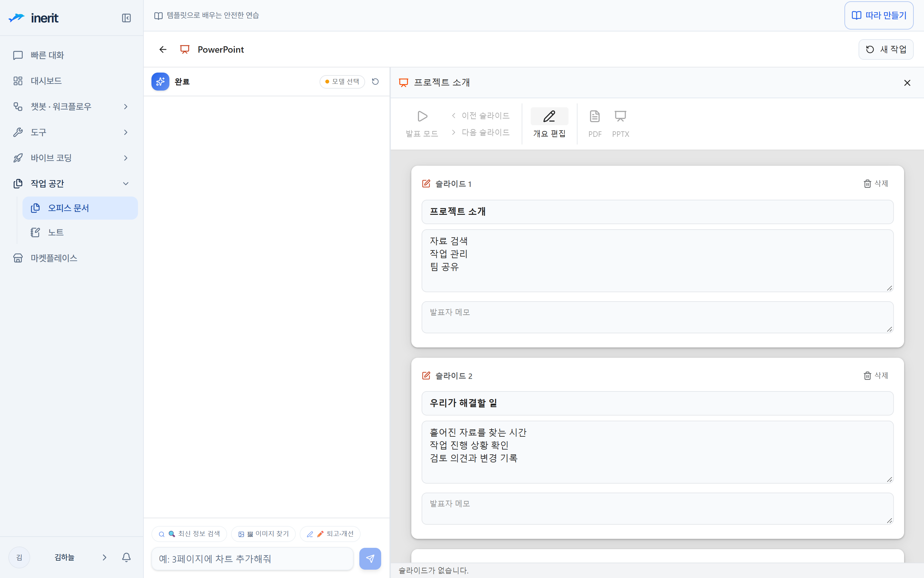Send message with paper plane icon
The height and width of the screenshot is (578, 924).
(x=370, y=559)
